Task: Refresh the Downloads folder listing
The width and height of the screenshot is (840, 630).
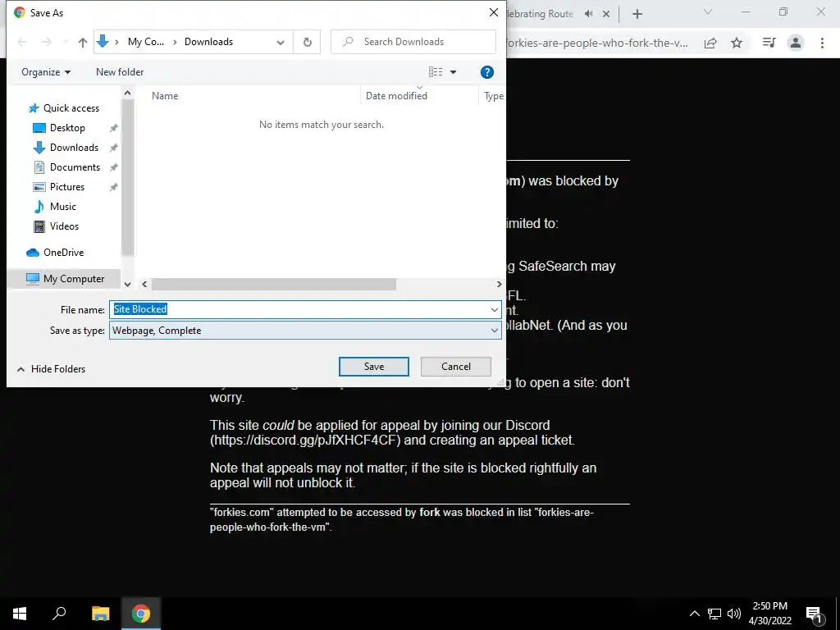Action: [307, 42]
